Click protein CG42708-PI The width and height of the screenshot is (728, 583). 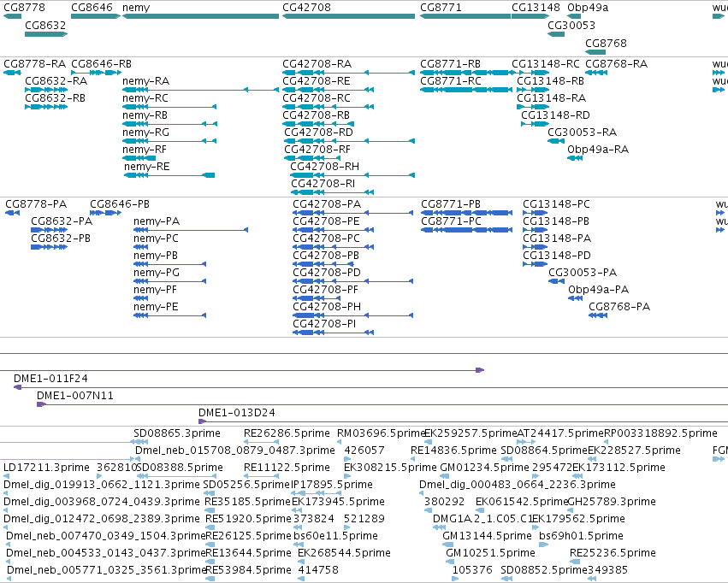point(324,324)
